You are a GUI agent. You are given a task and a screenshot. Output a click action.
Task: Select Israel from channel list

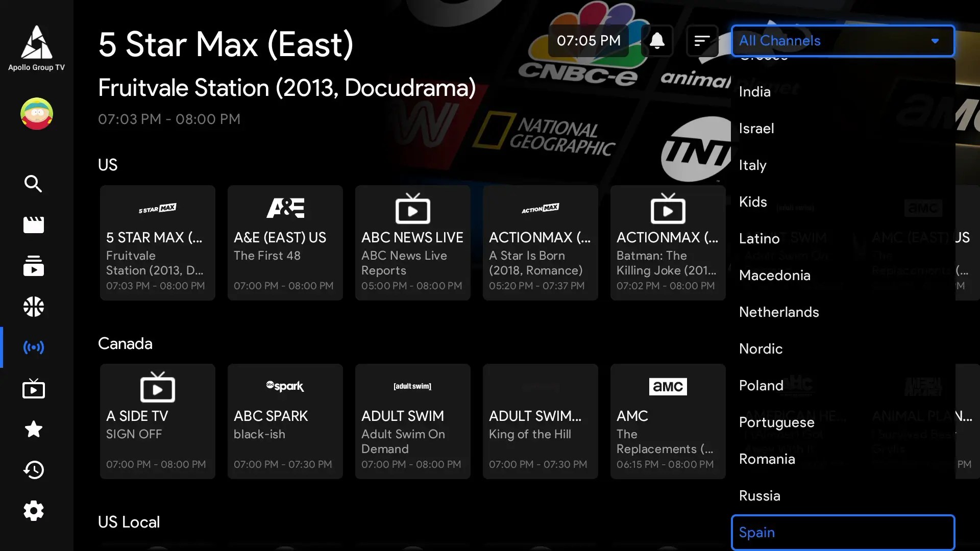click(x=843, y=129)
